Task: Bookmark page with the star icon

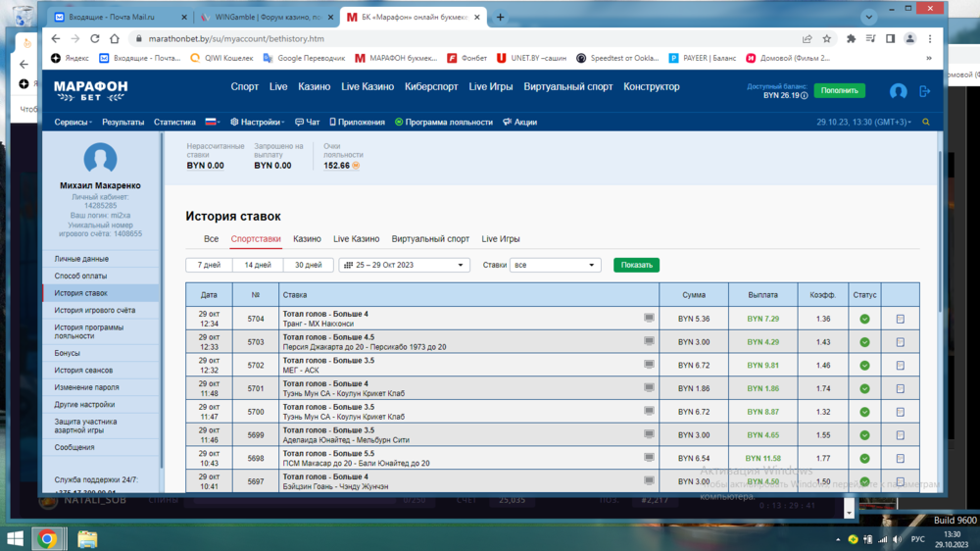Action: pyautogui.click(x=827, y=39)
